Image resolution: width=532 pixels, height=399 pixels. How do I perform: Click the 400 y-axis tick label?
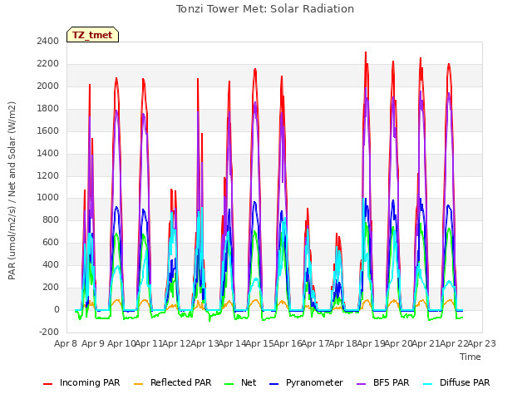point(51,264)
